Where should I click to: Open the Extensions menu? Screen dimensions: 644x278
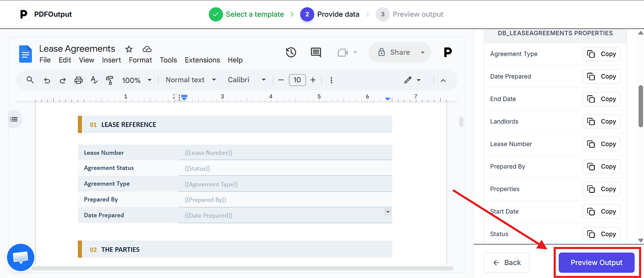[202, 60]
